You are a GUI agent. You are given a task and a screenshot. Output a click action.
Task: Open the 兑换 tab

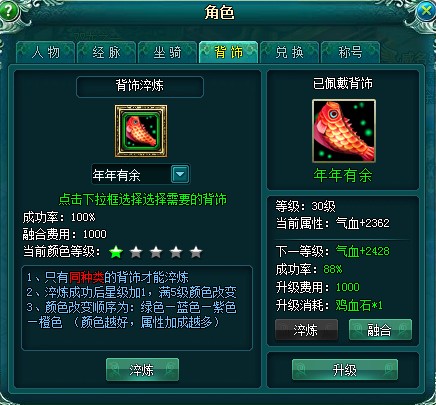click(289, 52)
